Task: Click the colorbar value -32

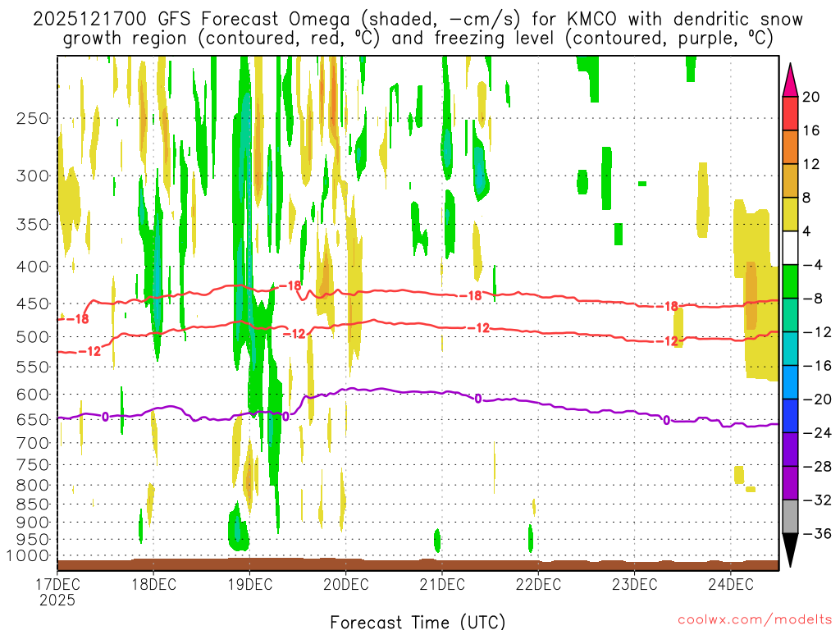Action: pos(817,500)
